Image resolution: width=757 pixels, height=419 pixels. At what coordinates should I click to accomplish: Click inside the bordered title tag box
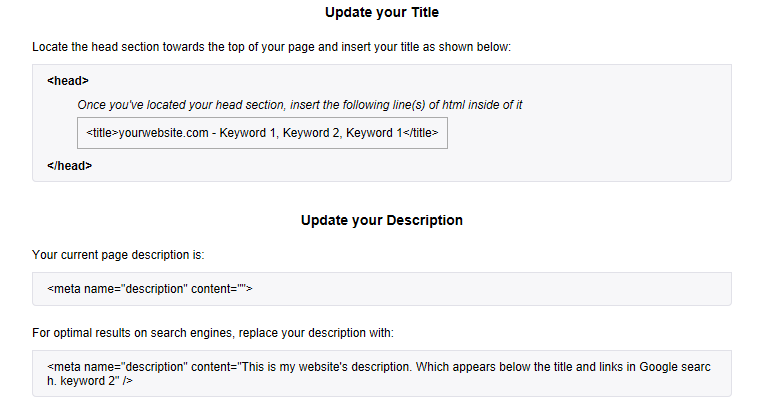pyautogui.click(x=262, y=133)
